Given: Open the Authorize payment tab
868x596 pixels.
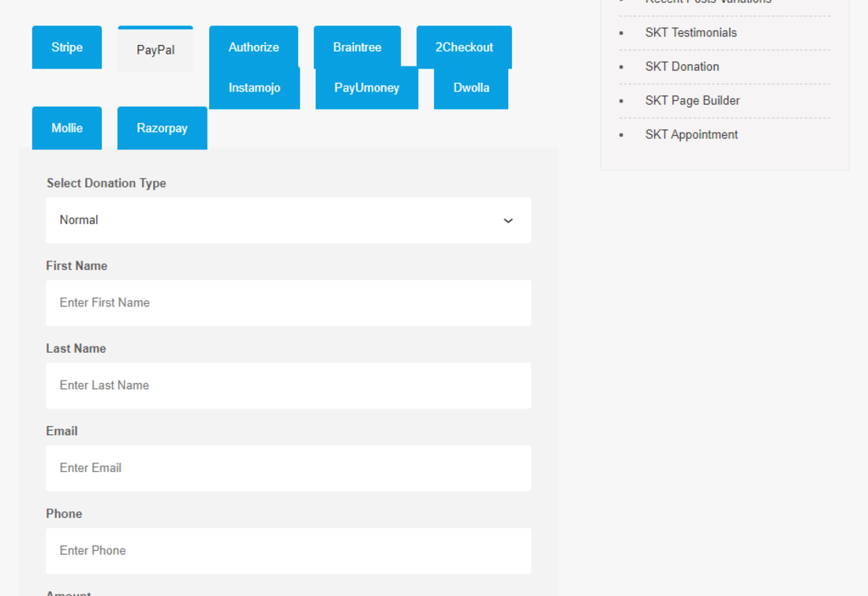Looking at the screenshot, I should (x=253, y=47).
